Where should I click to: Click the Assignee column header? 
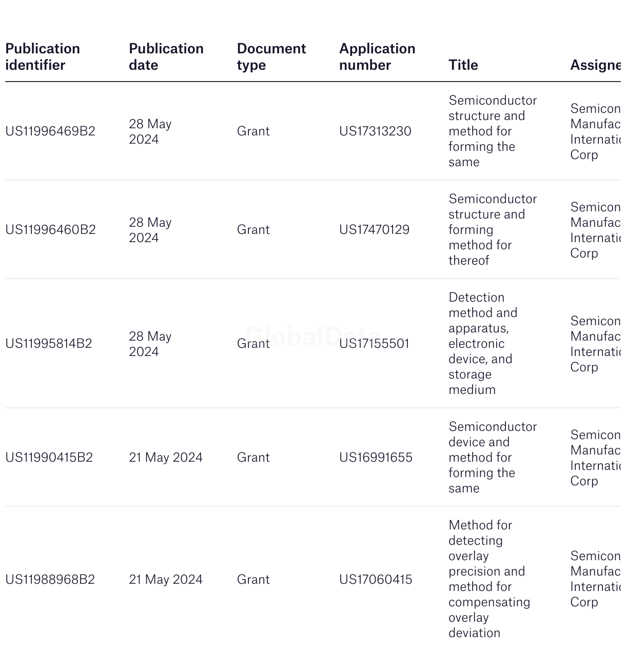click(x=595, y=65)
